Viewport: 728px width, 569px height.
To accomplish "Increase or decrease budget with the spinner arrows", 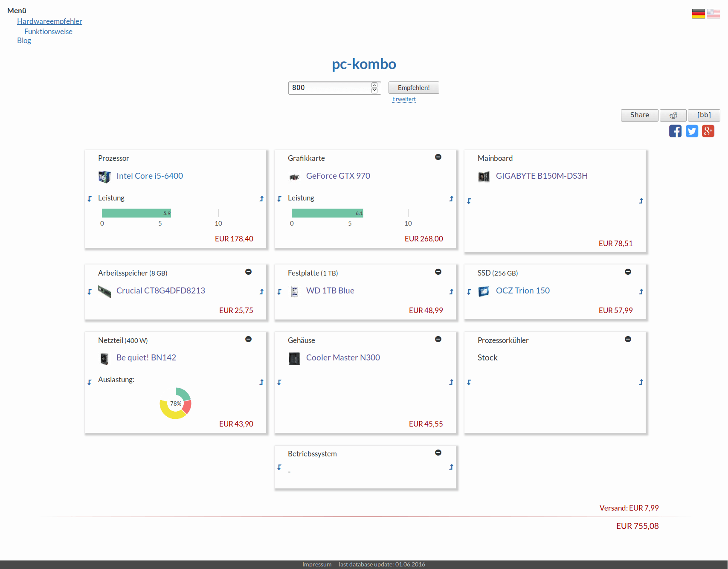I will pos(374,88).
